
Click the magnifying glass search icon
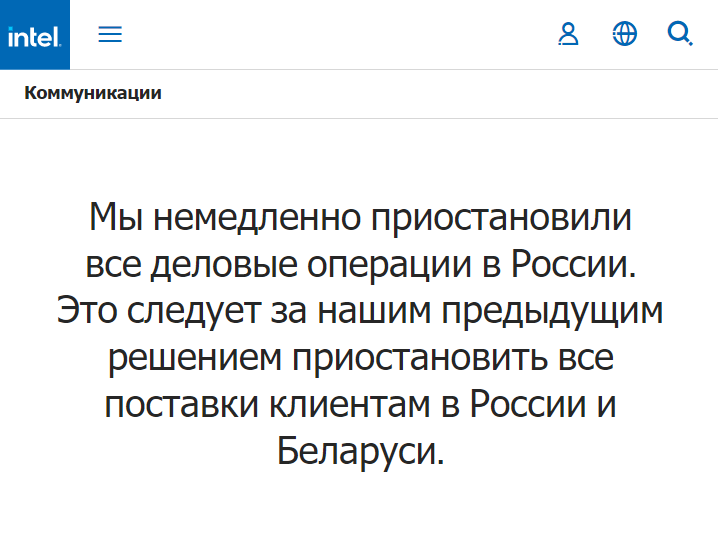(680, 35)
